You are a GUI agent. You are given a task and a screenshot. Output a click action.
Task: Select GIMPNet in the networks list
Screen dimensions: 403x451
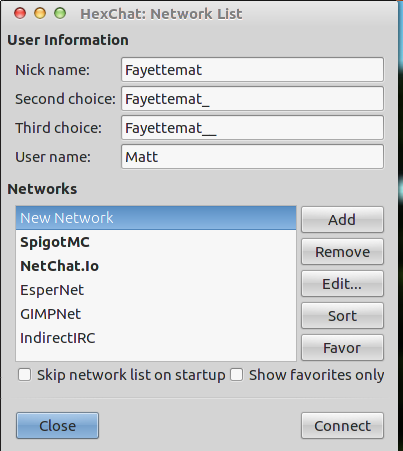[156, 314]
